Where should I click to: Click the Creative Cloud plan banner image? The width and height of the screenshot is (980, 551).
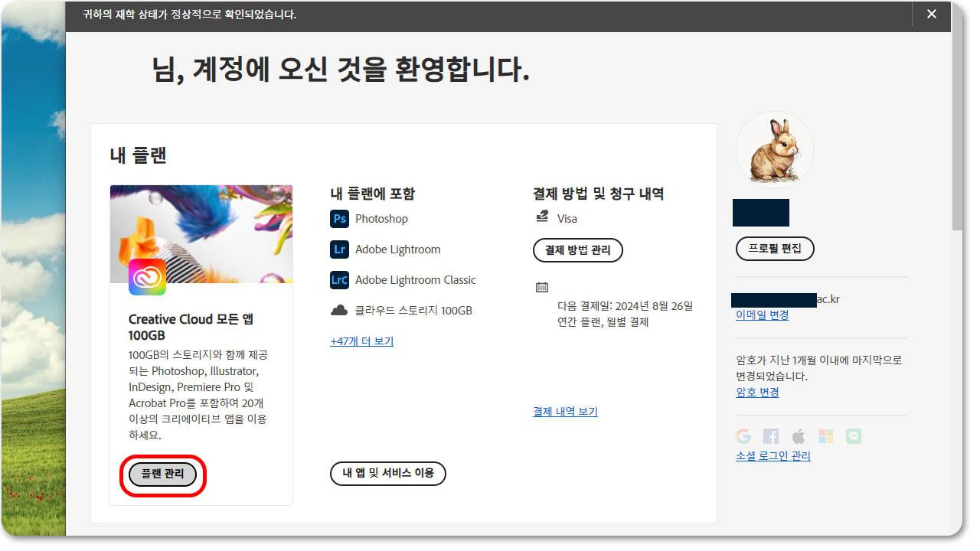tap(201, 234)
